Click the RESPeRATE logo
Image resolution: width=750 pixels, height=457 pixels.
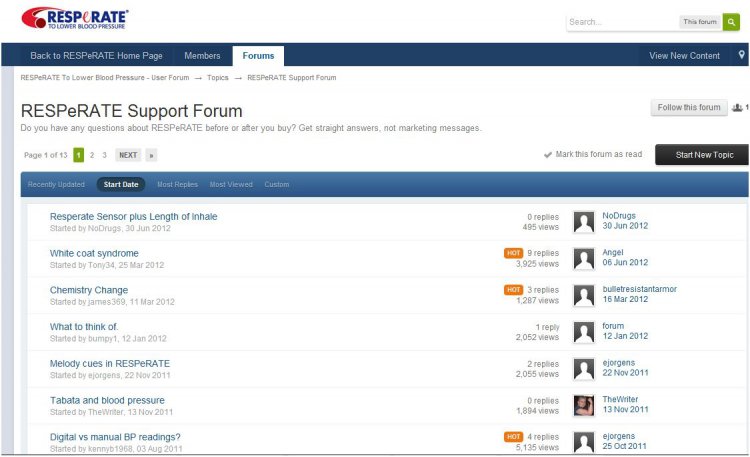(75, 18)
